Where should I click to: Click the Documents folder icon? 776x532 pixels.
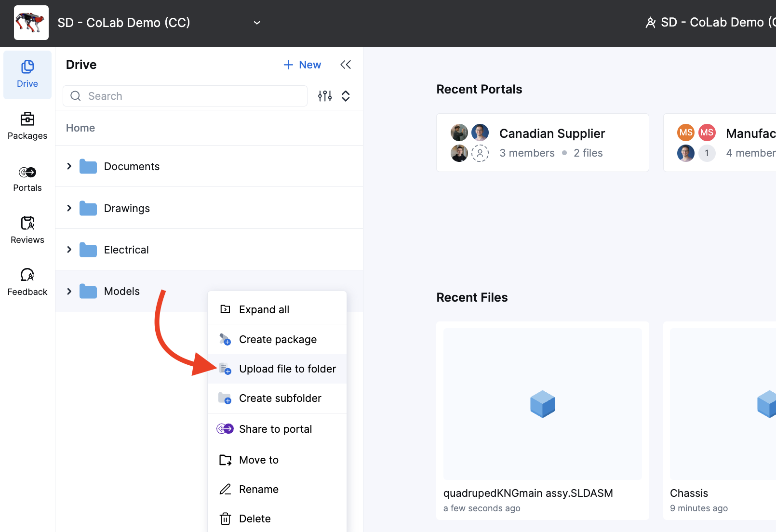click(x=88, y=167)
